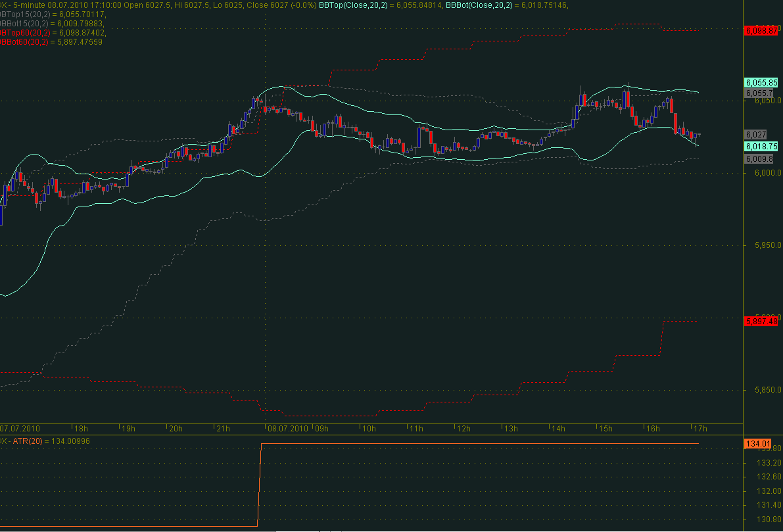Click the gray 6,009.8 price tag
Viewport: 783px width, 532px height.
(x=758, y=159)
